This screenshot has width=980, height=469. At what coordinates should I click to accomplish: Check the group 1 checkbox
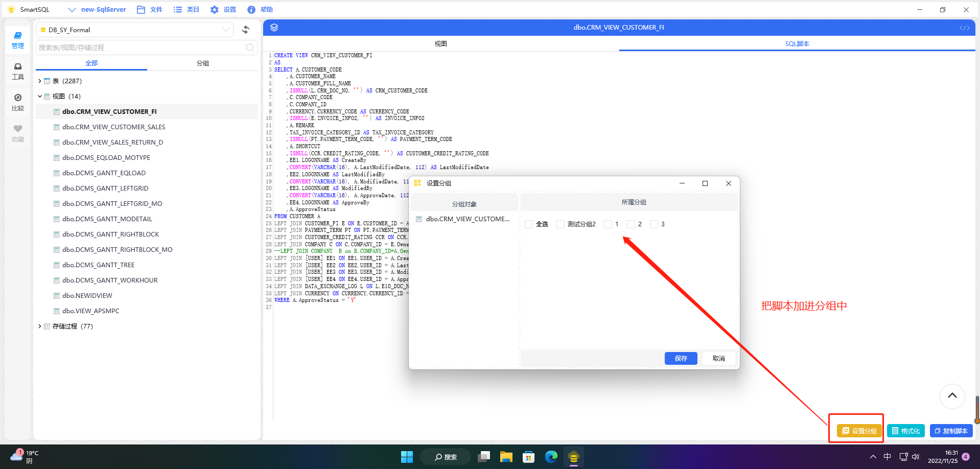click(608, 224)
